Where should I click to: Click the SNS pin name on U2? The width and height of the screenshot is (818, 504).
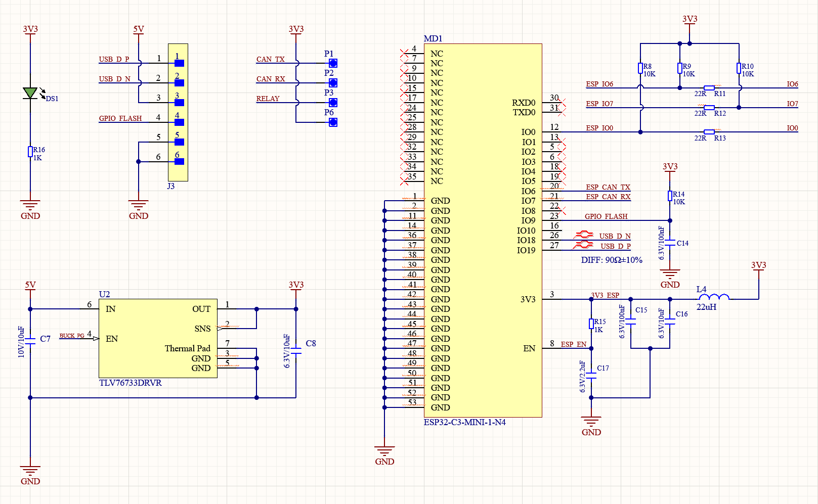tap(202, 329)
